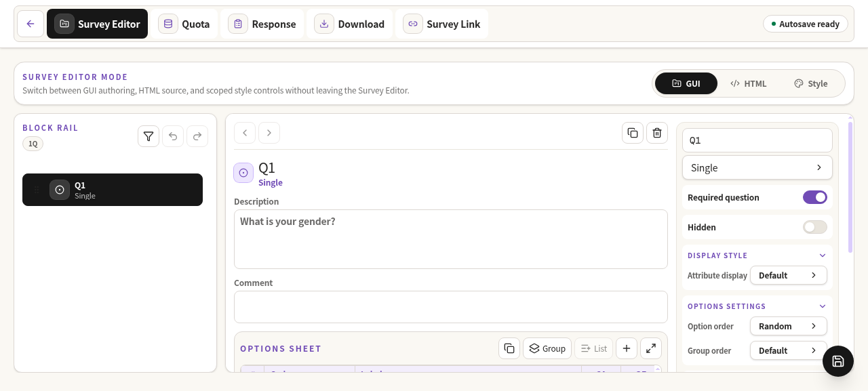Delete question with trash icon
This screenshot has height=391, width=868.
click(657, 133)
